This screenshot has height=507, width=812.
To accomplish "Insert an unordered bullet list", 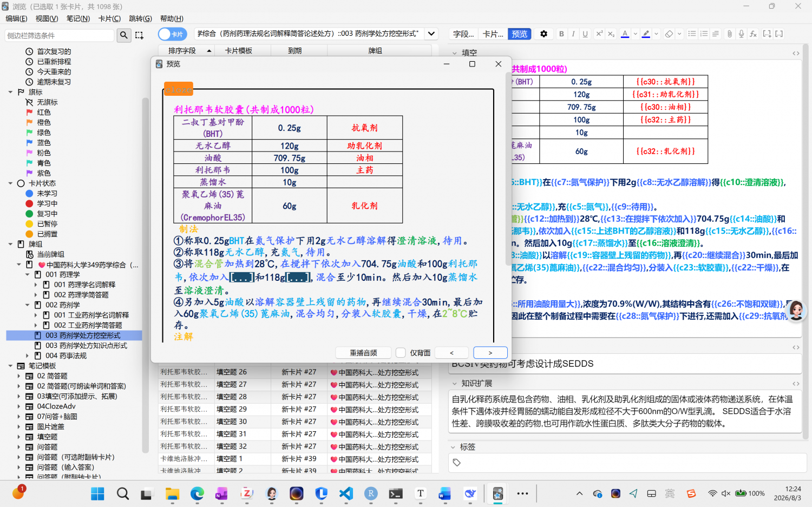I will coord(692,34).
